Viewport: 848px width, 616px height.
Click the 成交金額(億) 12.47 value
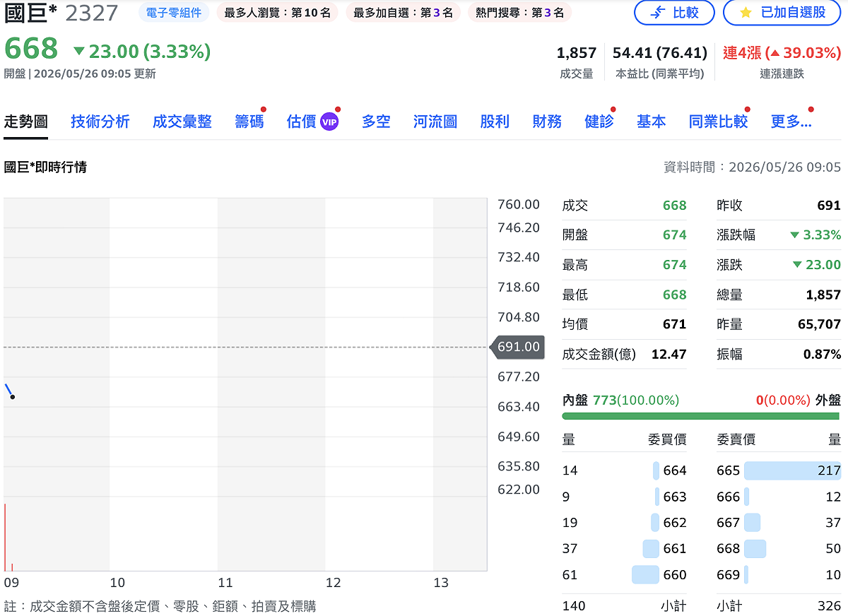pos(669,354)
